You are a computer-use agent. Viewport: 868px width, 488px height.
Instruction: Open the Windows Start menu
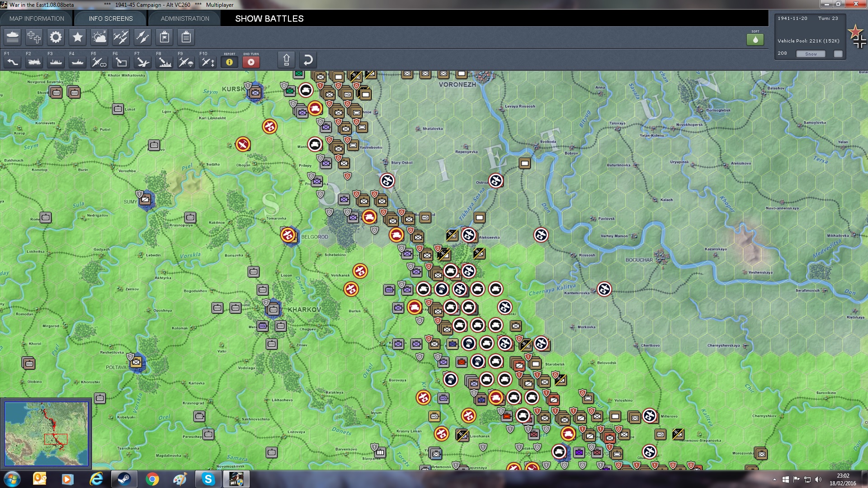click(x=12, y=479)
